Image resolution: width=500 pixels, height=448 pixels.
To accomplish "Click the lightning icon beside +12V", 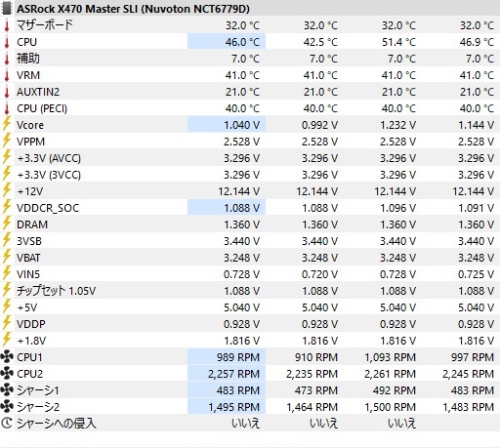I will click(x=7, y=190).
